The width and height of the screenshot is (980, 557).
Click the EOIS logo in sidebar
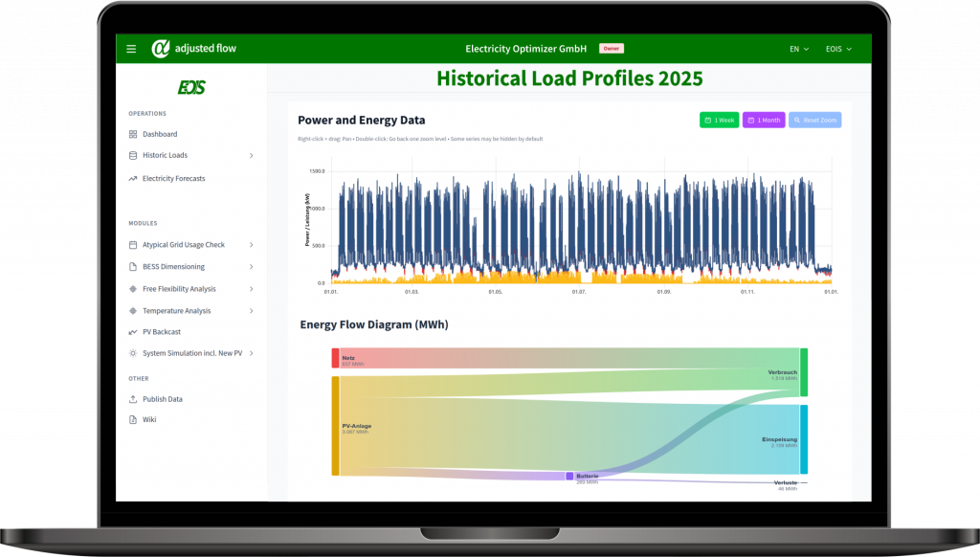pos(191,87)
